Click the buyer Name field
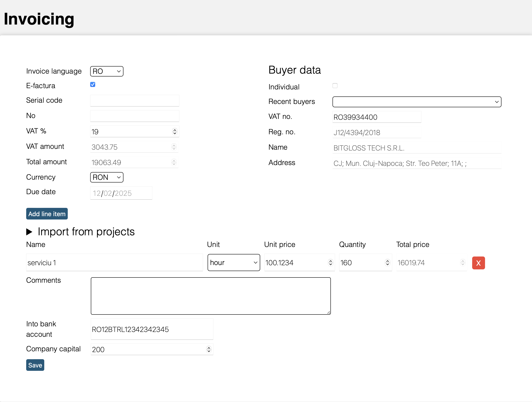This screenshot has height=402, width=532. tap(416, 148)
